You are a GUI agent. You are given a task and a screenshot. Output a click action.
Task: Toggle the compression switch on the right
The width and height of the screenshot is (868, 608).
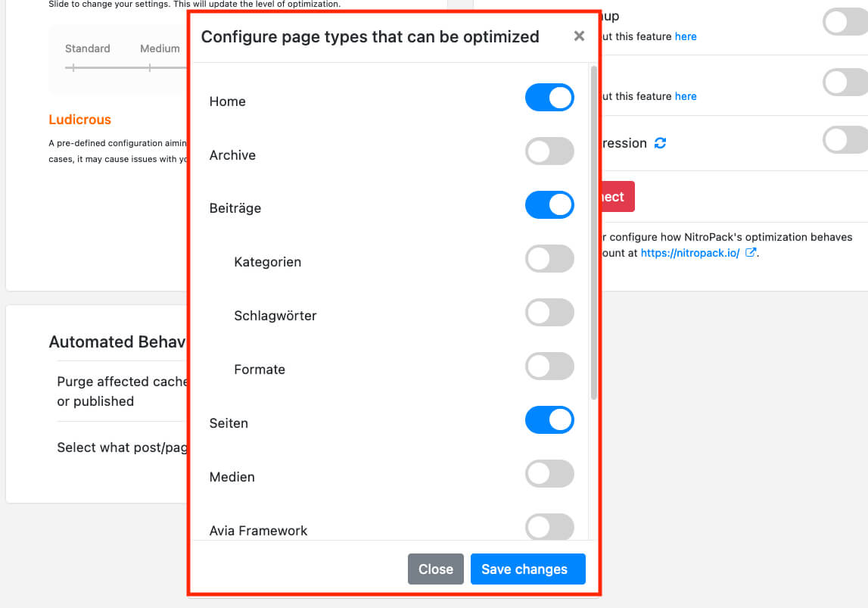click(845, 140)
